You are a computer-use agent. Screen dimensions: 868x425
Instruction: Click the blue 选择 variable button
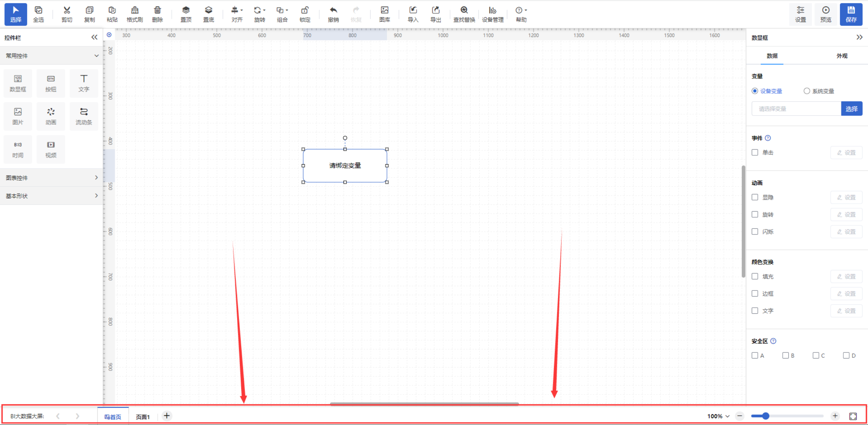coord(851,109)
